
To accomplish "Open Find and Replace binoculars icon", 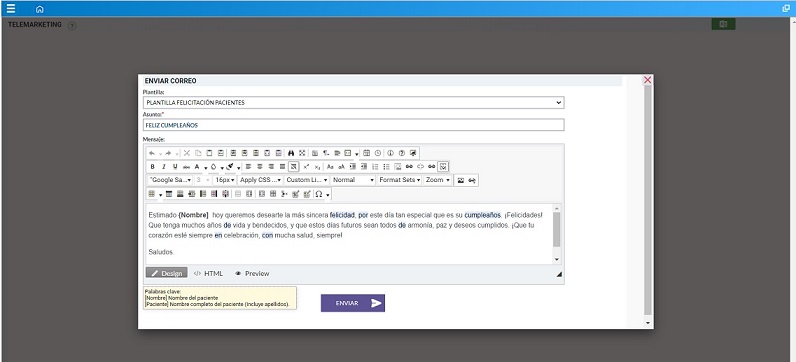I will pyautogui.click(x=291, y=153).
